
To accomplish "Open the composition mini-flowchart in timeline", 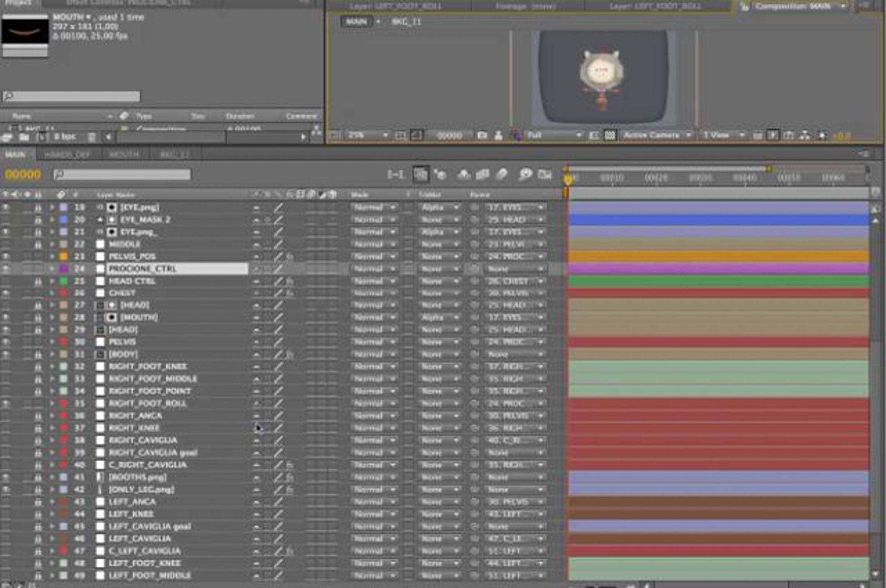I will tap(395, 174).
